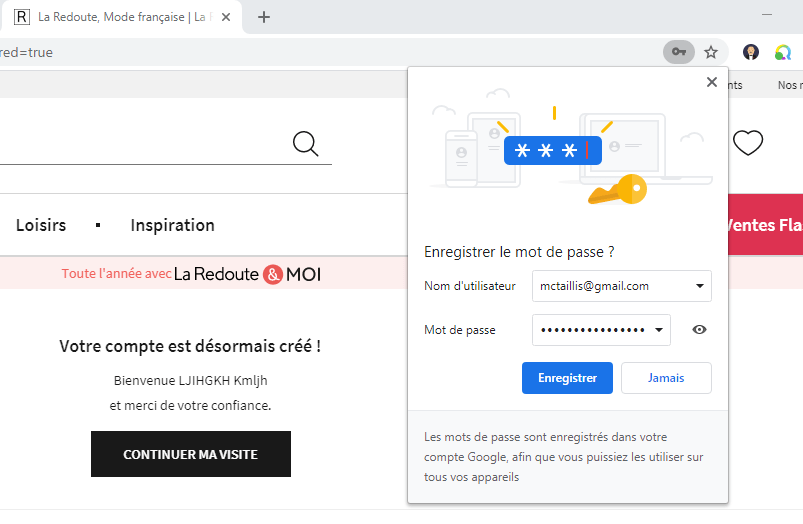Open a new browser tab
803x524 pixels.
pyautogui.click(x=264, y=17)
